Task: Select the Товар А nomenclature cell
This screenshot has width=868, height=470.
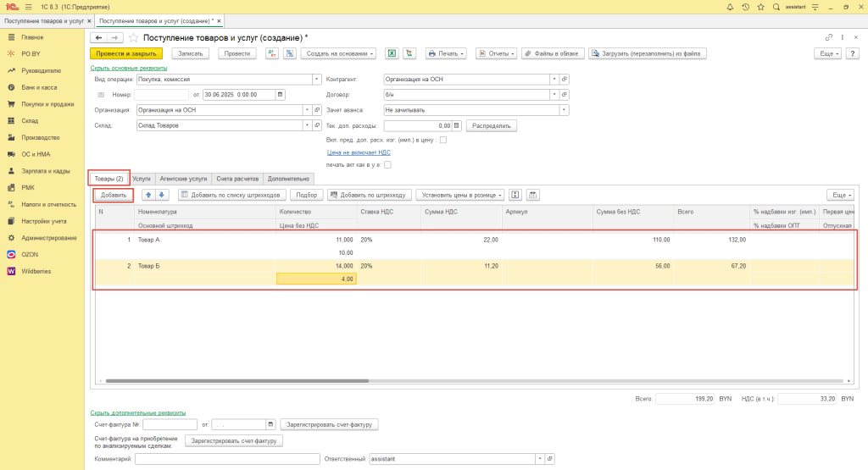Action: tap(205, 240)
